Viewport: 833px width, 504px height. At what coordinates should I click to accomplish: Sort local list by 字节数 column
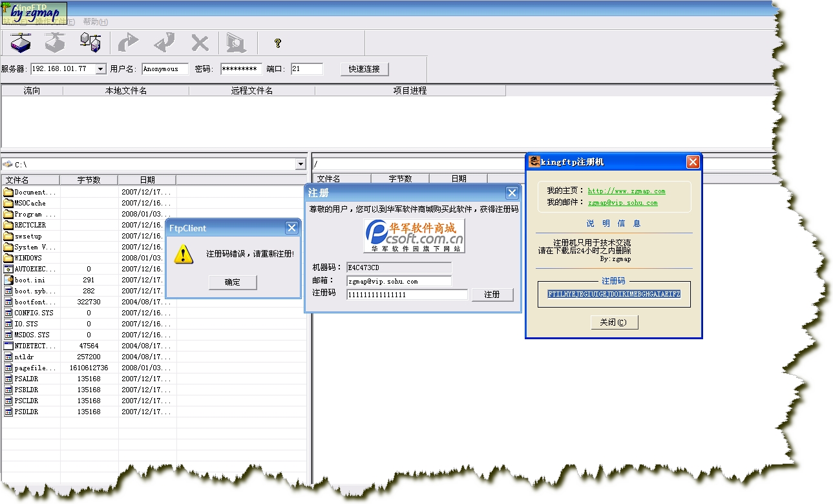coord(89,180)
